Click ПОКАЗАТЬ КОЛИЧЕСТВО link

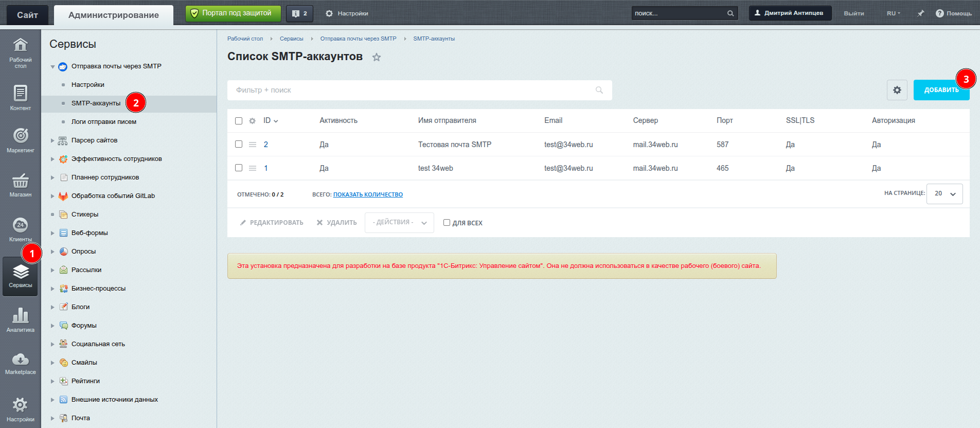[368, 194]
